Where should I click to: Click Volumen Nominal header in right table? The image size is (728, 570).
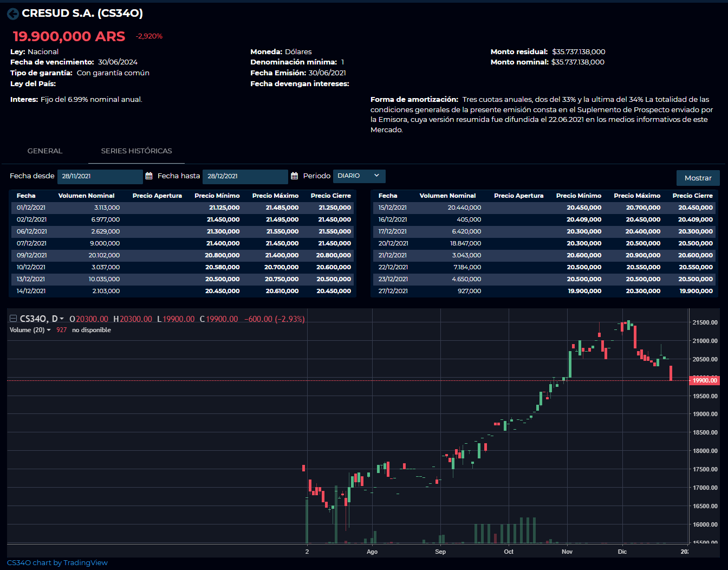(x=447, y=196)
